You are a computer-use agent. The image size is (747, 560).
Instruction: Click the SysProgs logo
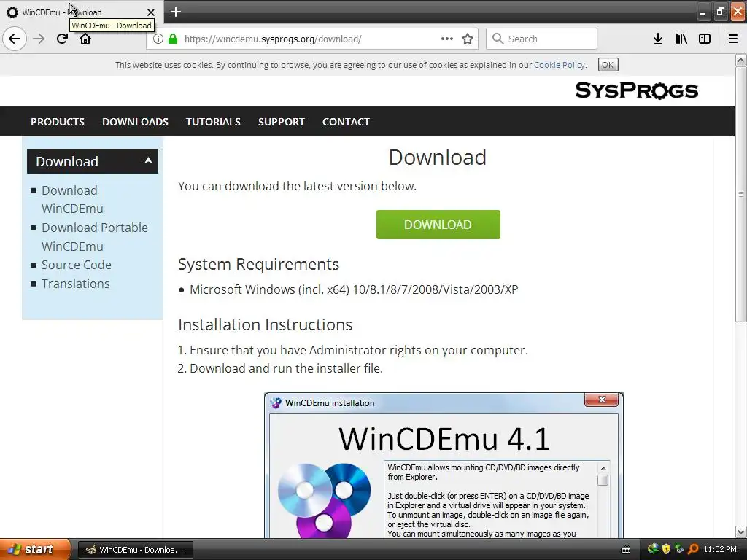[x=636, y=90]
